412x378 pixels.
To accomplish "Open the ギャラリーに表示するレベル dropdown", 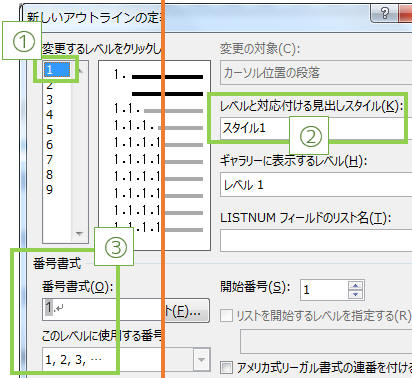I will pyautogui.click(x=316, y=184).
